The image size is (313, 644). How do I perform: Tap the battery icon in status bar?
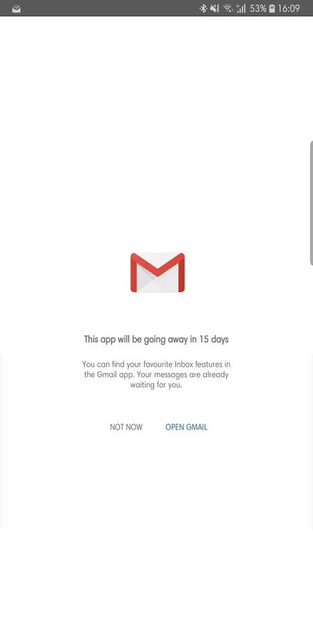[272, 9]
